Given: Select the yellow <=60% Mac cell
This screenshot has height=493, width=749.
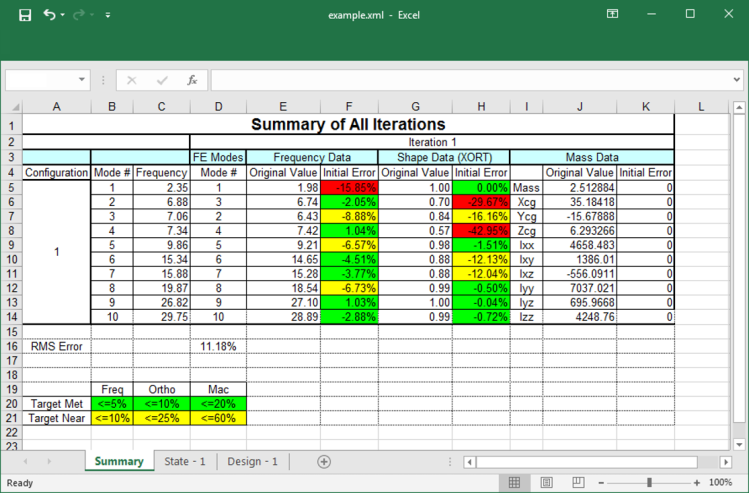Looking at the screenshot, I should pos(218,418).
